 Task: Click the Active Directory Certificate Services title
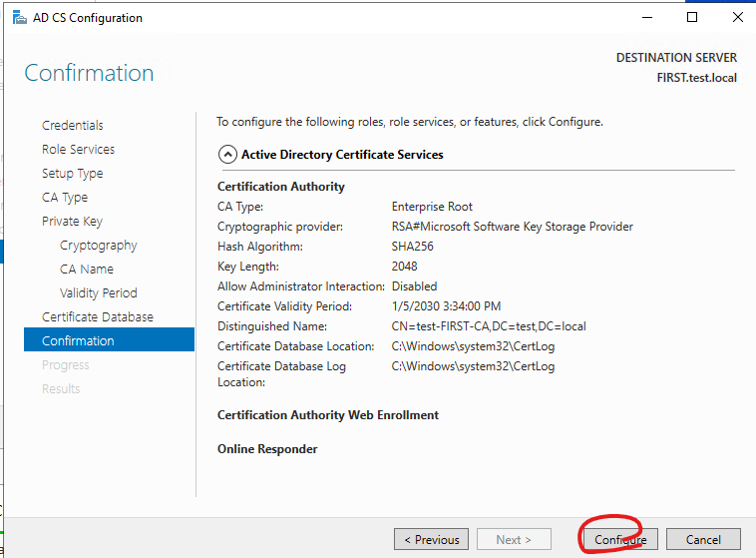342,155
